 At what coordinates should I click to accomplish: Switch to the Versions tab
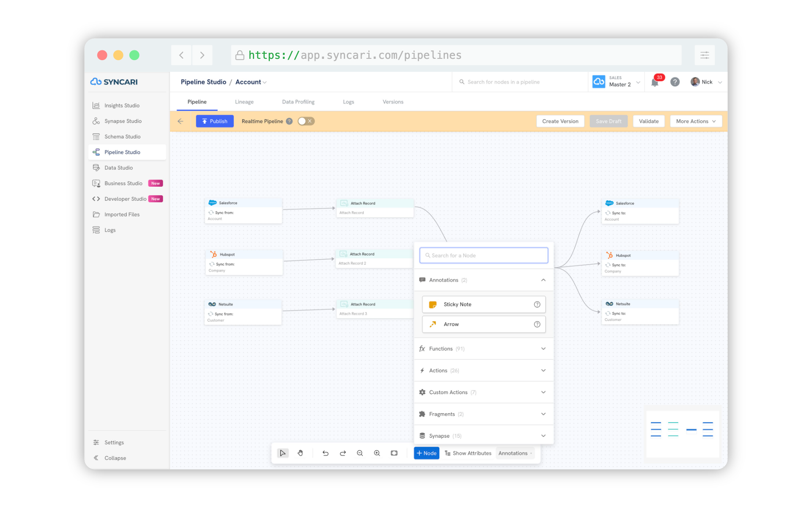(393, 102)
